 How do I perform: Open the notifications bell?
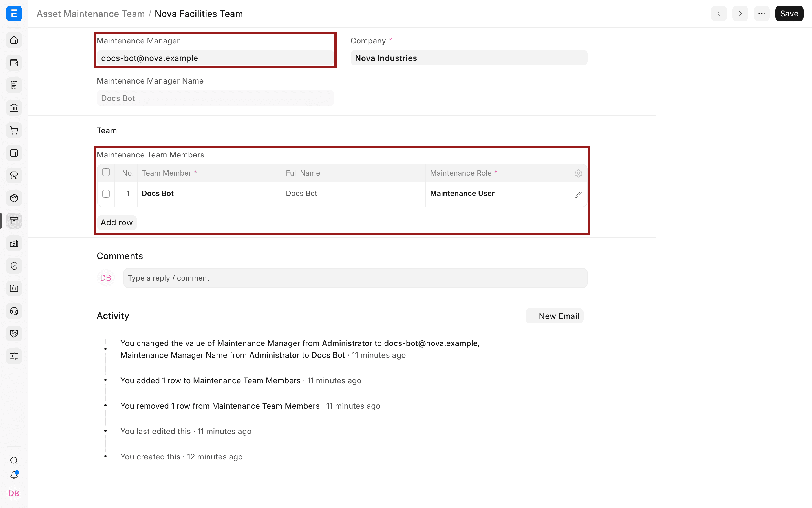pos(14,475)
